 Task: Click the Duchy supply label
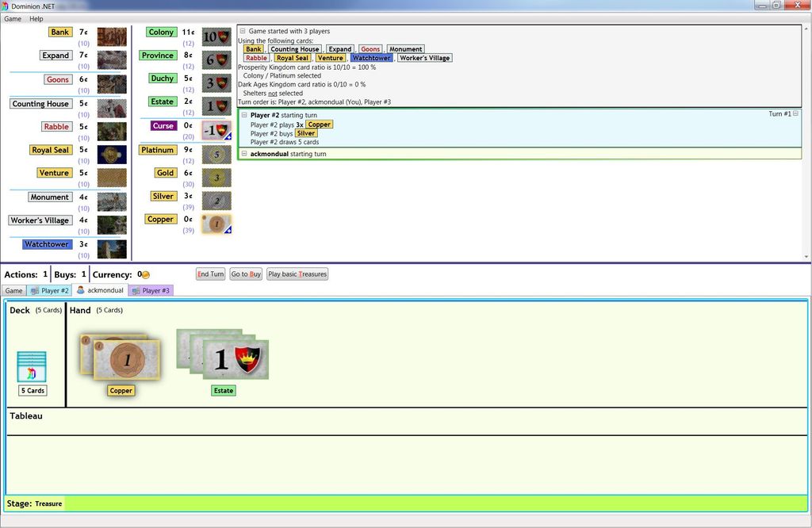pos(162,78)
